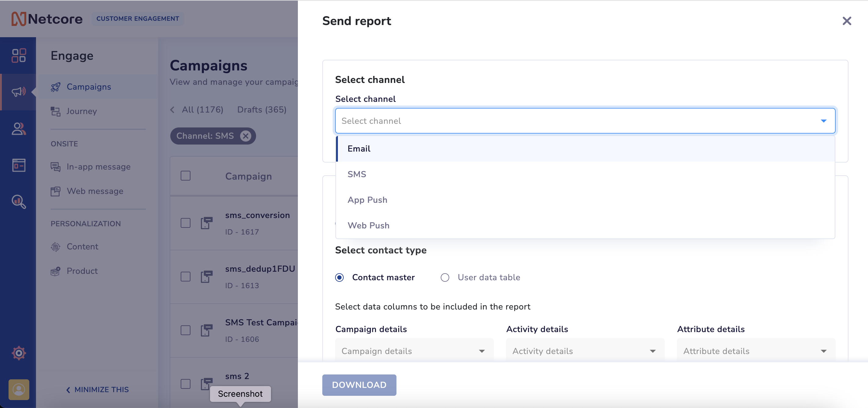The width and height of the screenshot is (868, 408).
Task: Open the Attribute details dropdown
Action: pos(756,351)
